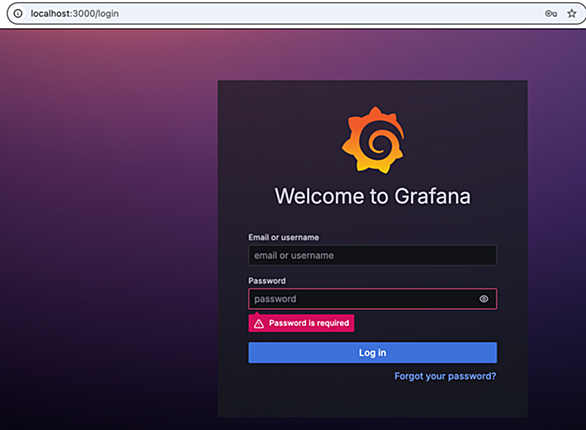
Task: Click the Email or username label
Action: click(x=284, y=238)
